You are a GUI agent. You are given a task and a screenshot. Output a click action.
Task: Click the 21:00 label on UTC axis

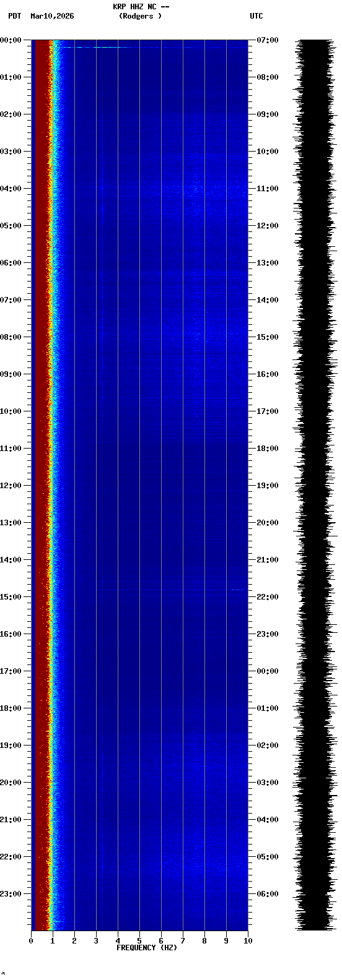click(x=268, y=560)
